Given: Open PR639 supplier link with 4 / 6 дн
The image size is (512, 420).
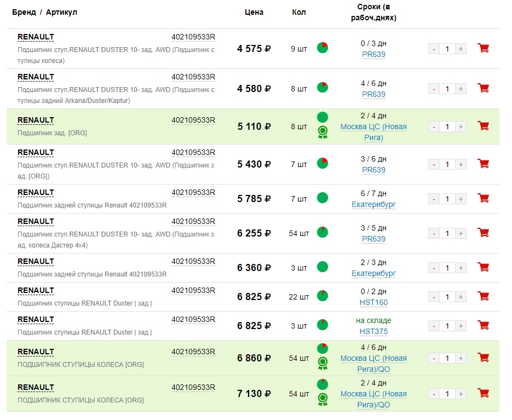Looking at the screenshot, I should (373, 94).
